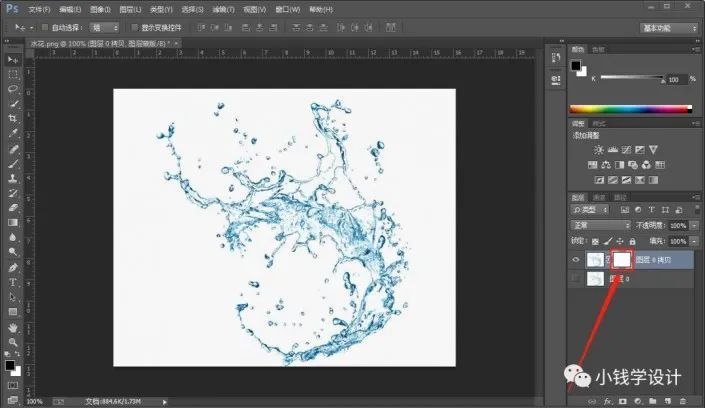Select the Quick Selection tool
The height and width of the screenshot is (408, 705).
click(13, 104)
